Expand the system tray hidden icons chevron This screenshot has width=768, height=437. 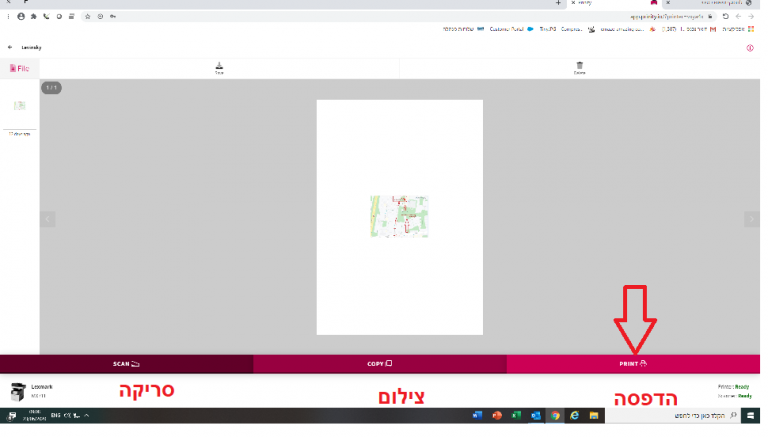click(87, 415)
